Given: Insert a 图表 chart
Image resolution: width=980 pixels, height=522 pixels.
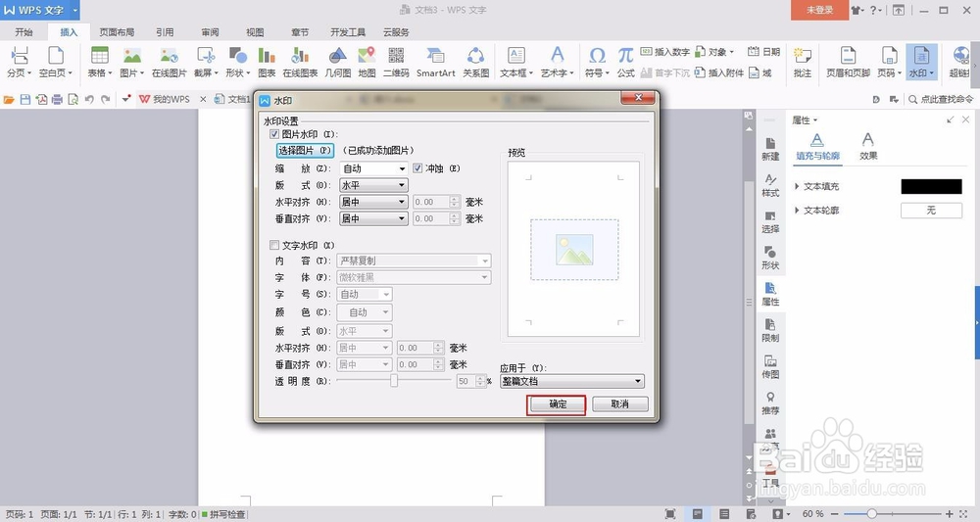Looking at the screenshot, I should click(x=267, y=61).
